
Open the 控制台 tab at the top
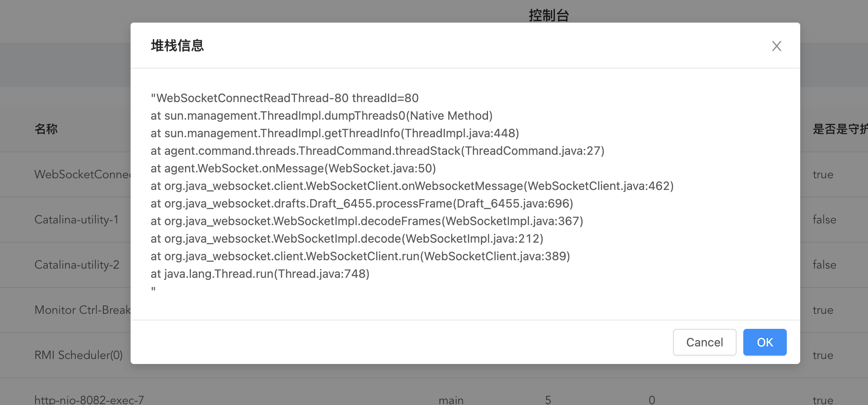(549, 15)
